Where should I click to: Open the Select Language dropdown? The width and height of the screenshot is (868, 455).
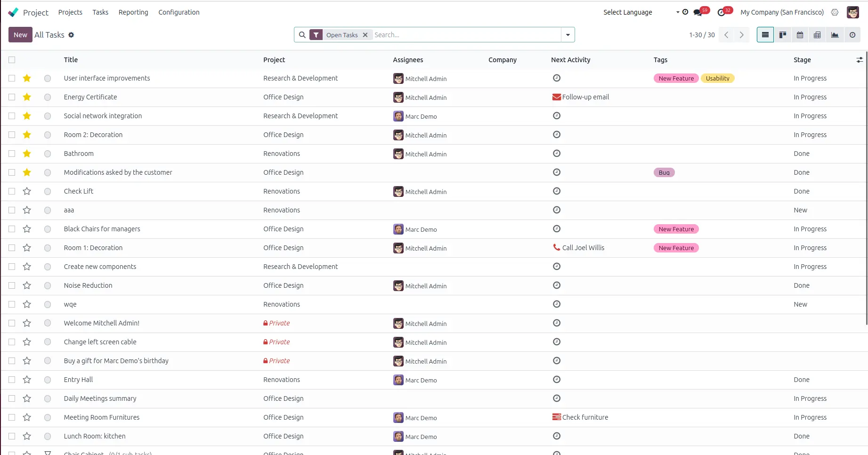pos(641,12)
